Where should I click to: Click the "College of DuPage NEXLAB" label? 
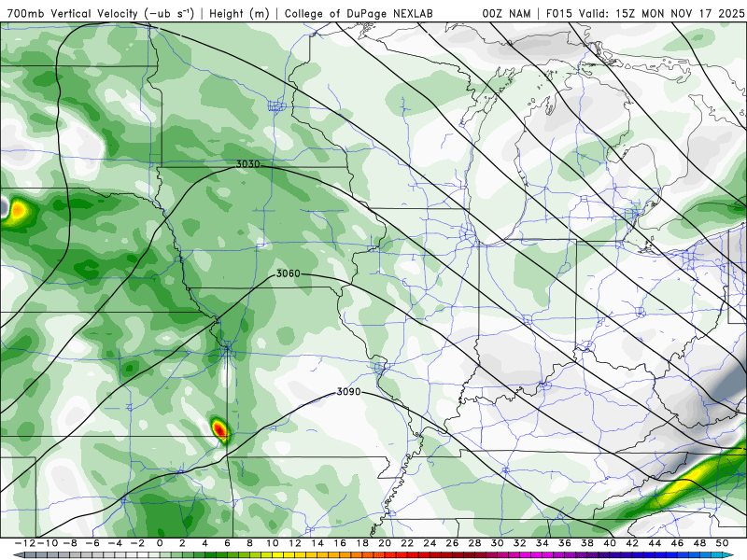click(359, 13)
